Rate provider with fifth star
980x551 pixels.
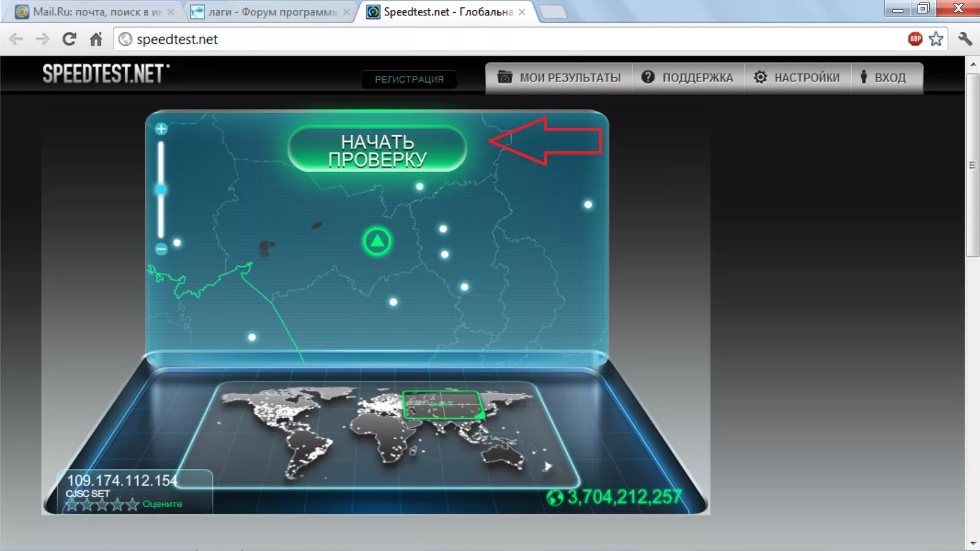(x=132, y=504)
